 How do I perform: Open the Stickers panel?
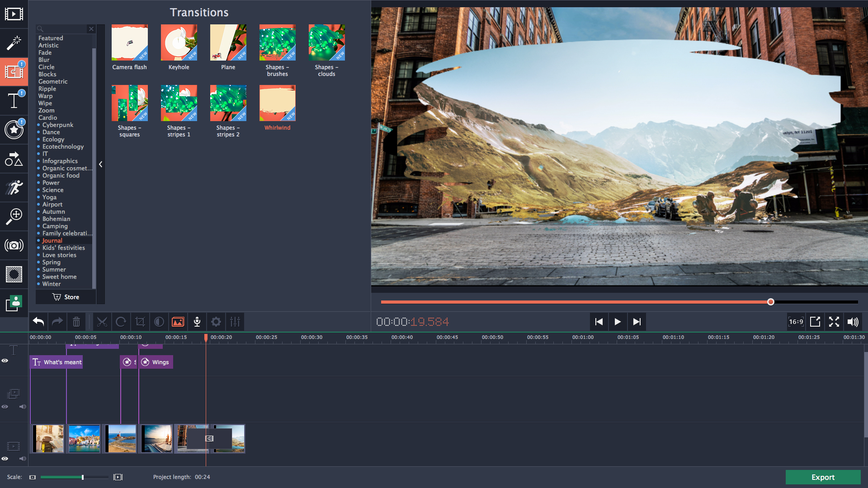coord(14,130)
